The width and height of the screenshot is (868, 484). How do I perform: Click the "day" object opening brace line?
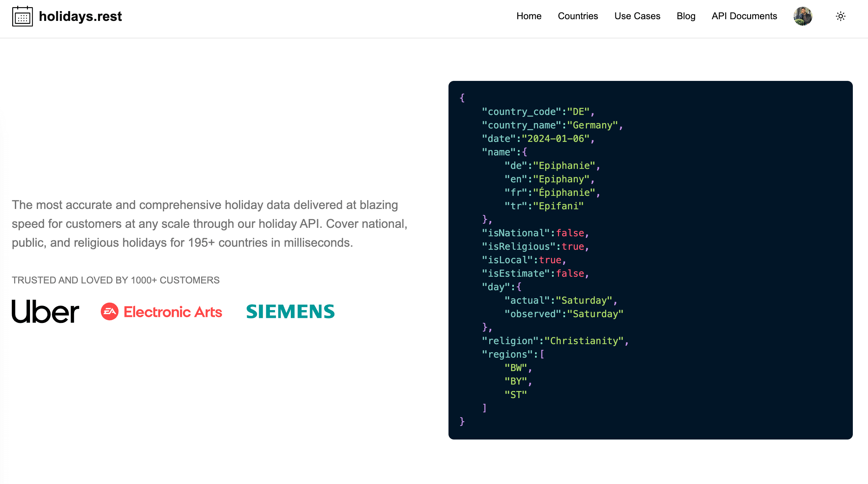point(501,287)
